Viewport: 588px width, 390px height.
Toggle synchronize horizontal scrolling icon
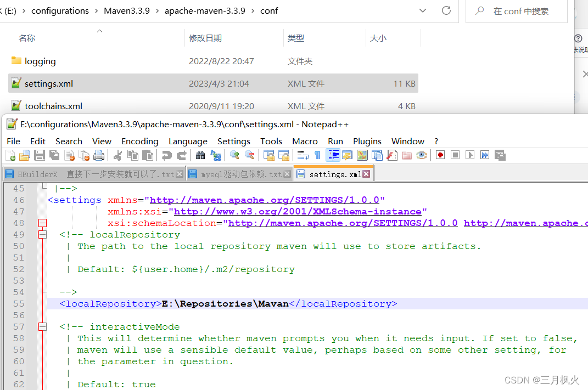[283, 155]
